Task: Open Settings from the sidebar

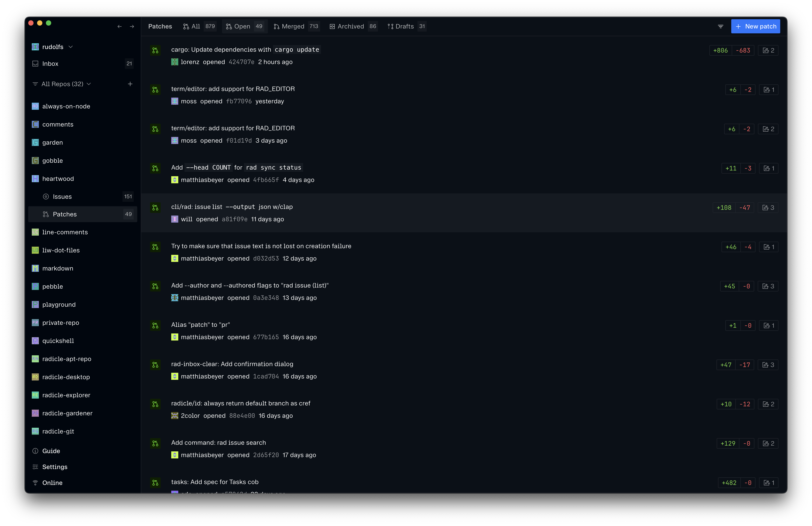Action: point(55,467)
